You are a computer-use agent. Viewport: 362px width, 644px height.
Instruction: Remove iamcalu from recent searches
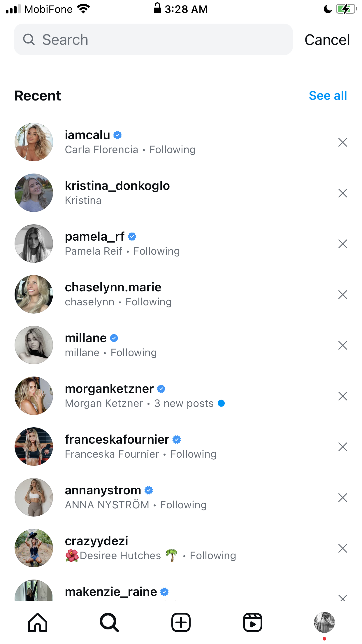click(x=343, y=142)
